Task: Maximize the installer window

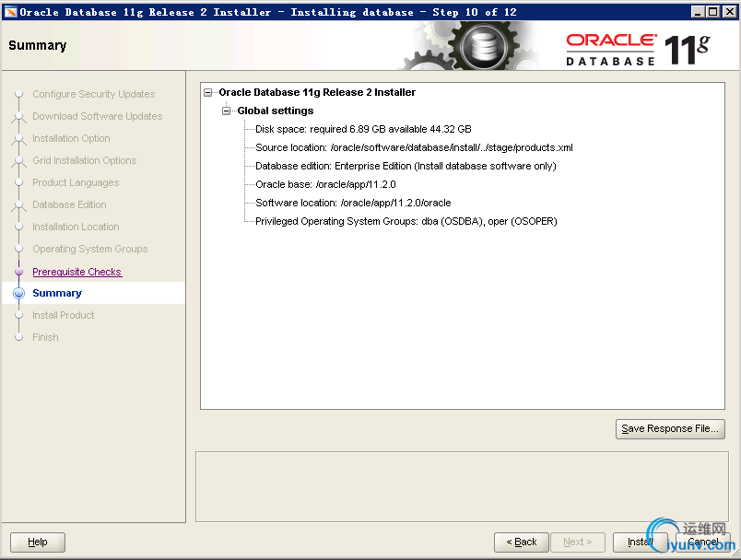Action: pos(713,12)
